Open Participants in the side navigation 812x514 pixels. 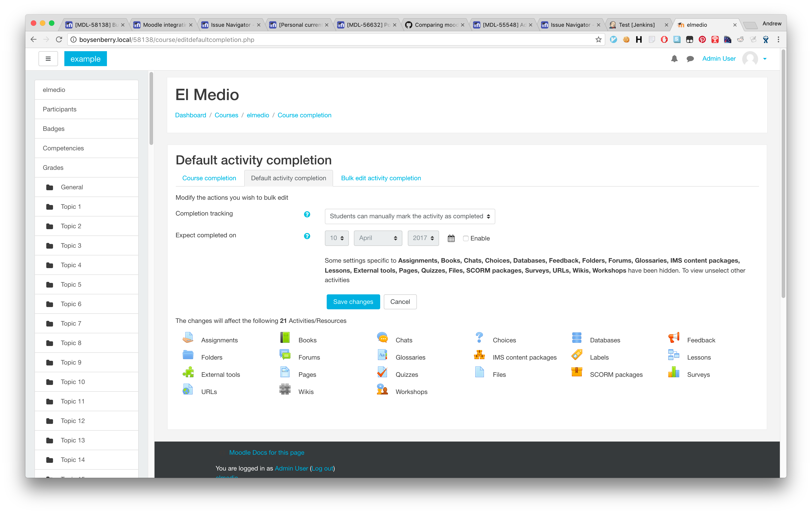(x=87, y=109)
